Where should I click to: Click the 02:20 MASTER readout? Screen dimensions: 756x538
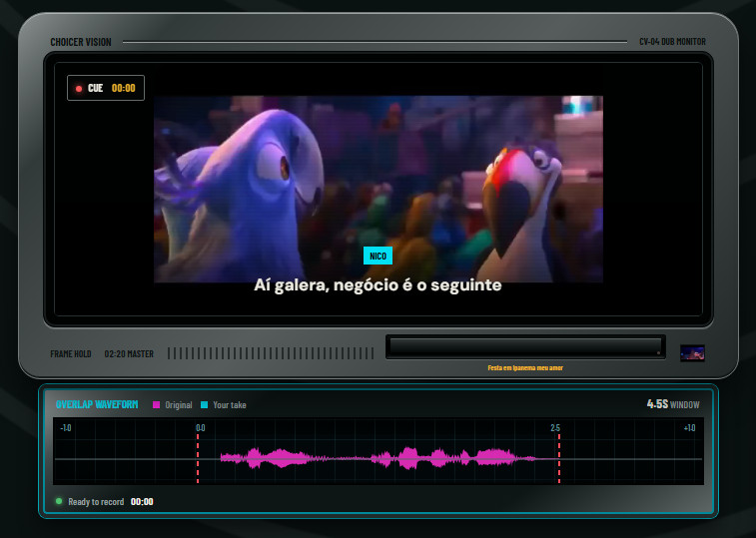tap(129, 354)
